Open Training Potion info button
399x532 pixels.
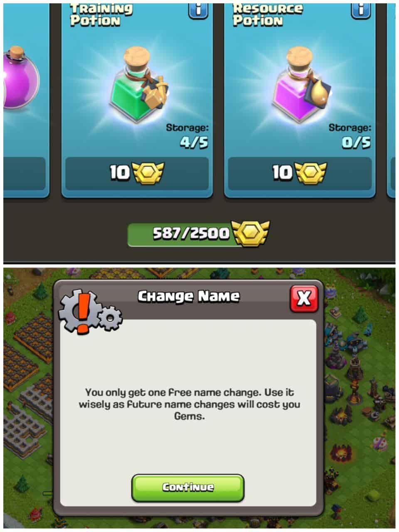coord(198,10)
